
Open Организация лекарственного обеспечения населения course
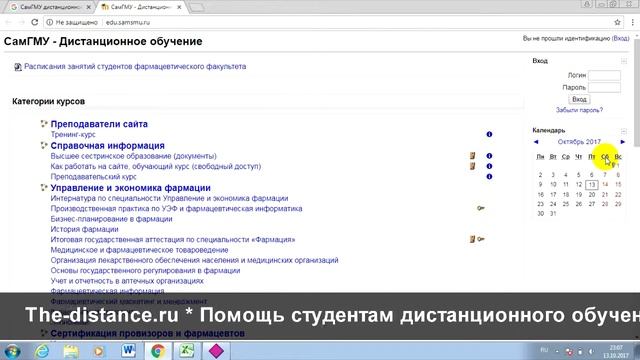tap(194, 260)
